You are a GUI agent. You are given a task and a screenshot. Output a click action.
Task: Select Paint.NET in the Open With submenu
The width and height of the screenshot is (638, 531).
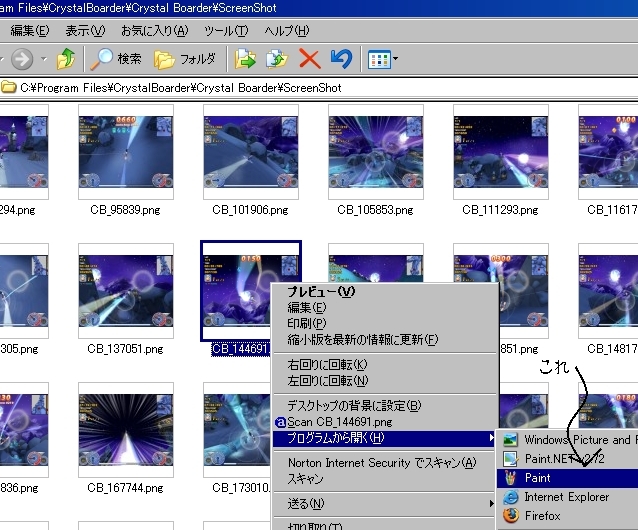coord(565,459)
